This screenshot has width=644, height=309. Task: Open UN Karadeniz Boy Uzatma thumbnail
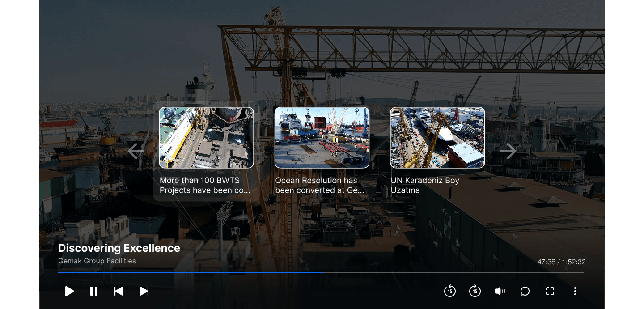(437, 138)
